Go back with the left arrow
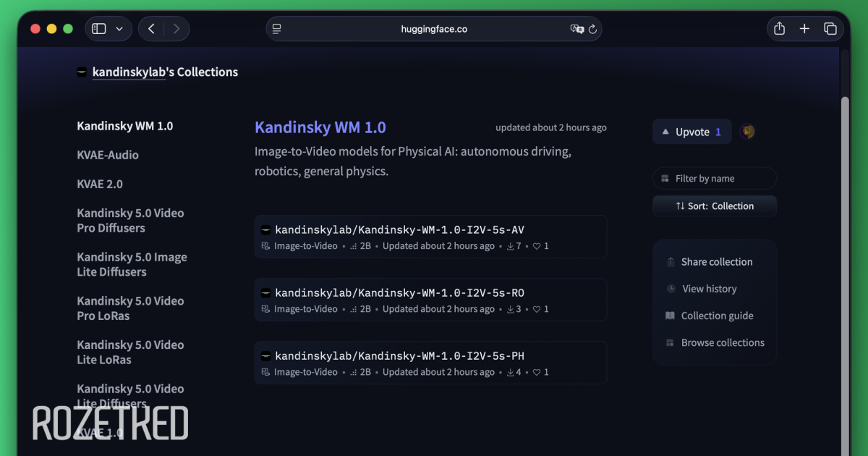Viewport: 868px width, 456px height. point(151,29)
